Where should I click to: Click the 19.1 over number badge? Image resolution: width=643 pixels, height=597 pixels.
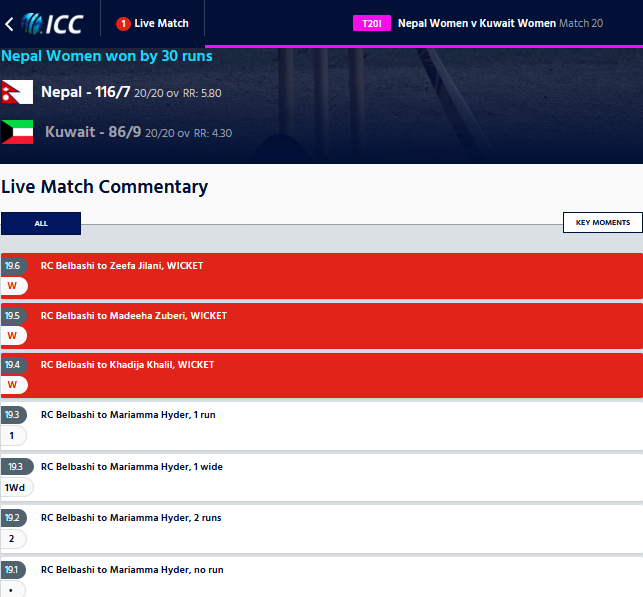tap(14, 570)
